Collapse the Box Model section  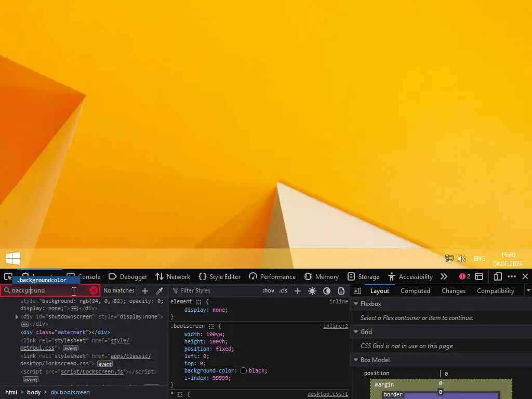click(356, 360)
